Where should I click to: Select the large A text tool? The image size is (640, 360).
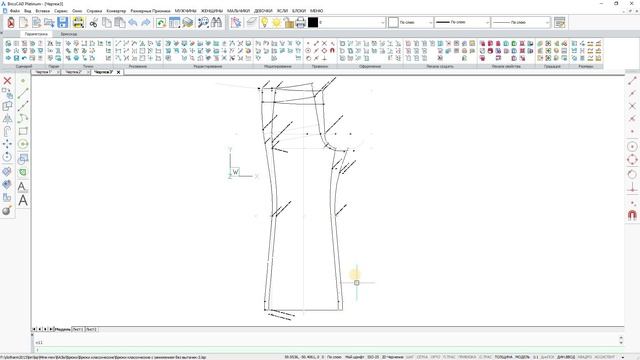point(23,200)
